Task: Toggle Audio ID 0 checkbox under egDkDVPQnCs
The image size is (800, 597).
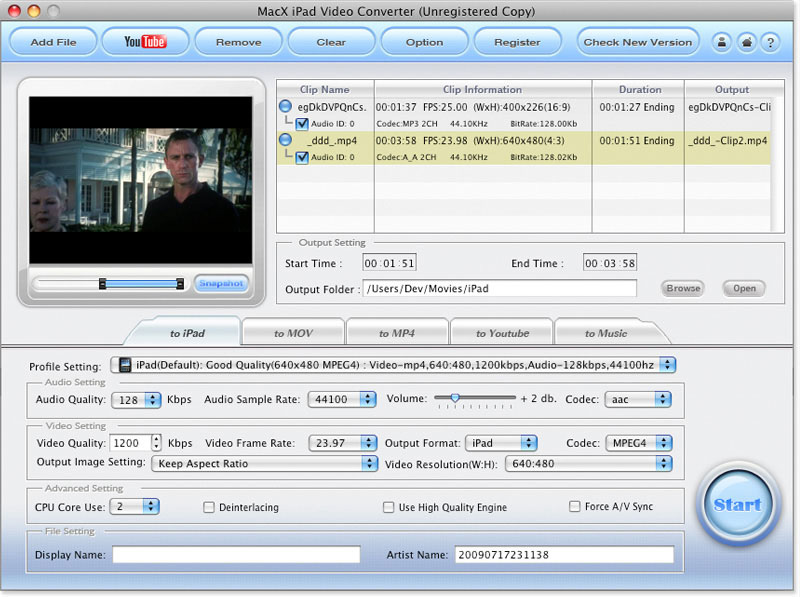Action: coord(302,123)
